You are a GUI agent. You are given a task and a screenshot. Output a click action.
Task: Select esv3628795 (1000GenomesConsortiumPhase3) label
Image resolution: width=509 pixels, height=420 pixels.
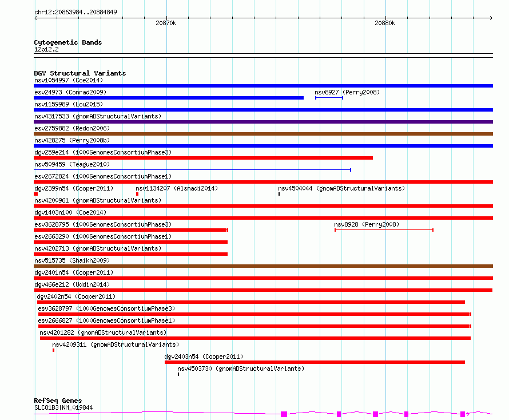click(103, 224)
